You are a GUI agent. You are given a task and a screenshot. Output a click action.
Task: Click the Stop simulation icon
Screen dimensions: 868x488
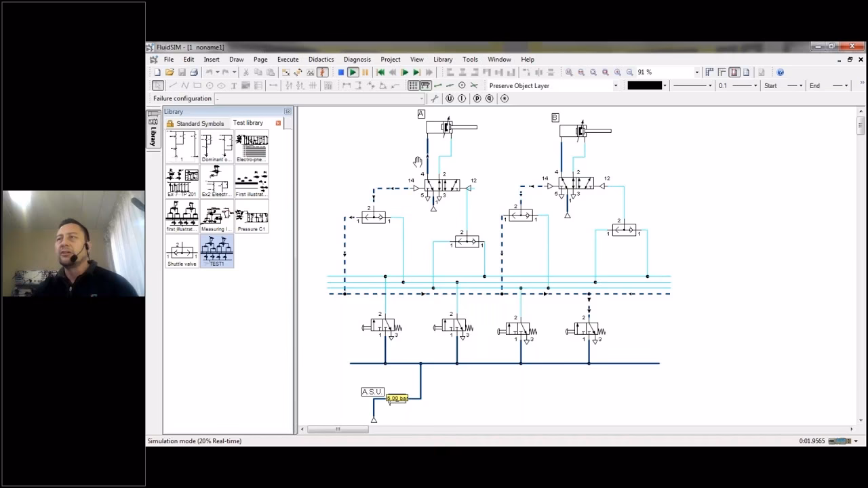tap(341, 71)
